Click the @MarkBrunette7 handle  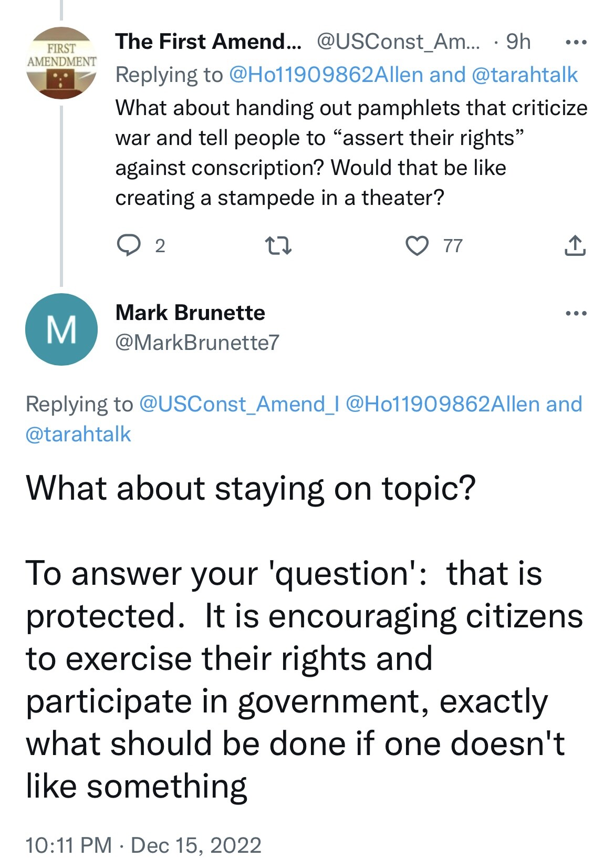coord(197,343)
